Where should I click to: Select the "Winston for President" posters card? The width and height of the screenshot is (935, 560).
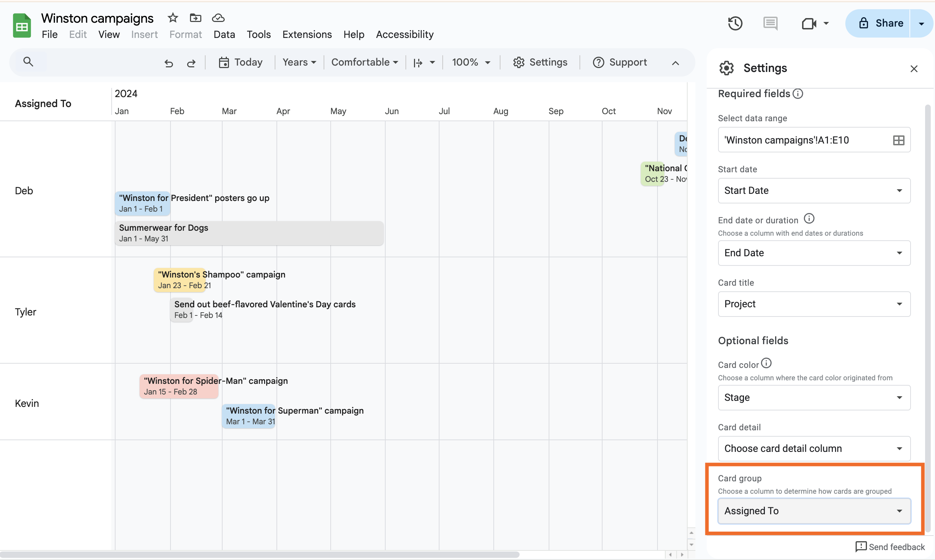[142, 203]
